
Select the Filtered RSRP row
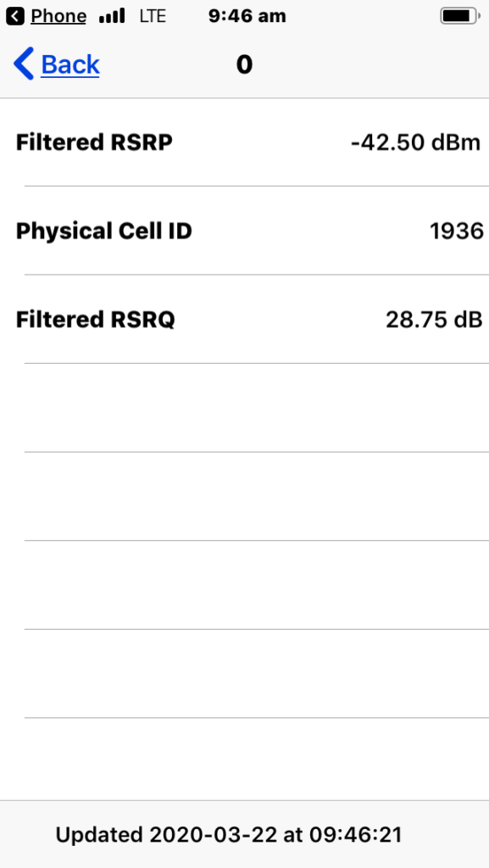[x=244, y=142]
